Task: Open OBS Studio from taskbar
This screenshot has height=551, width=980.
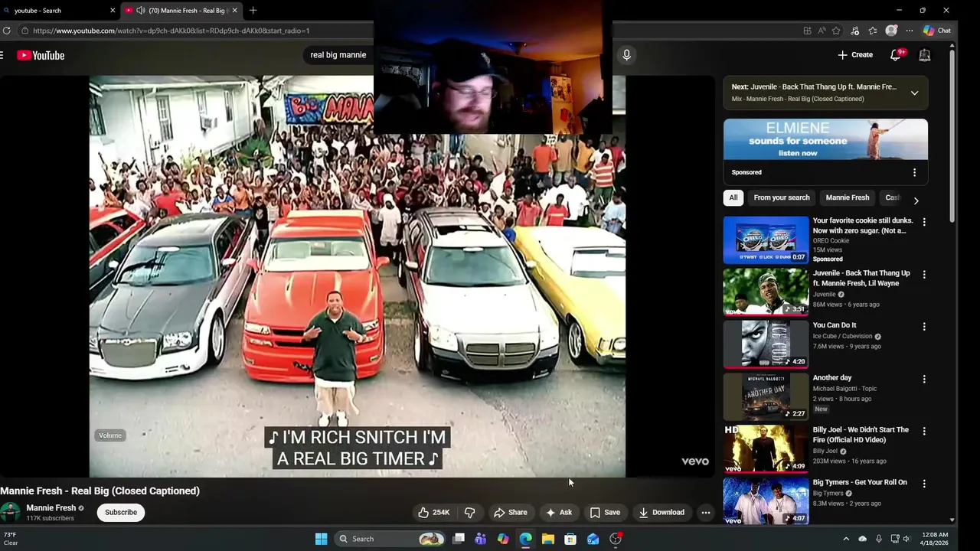Action: [x=616, y=539]
